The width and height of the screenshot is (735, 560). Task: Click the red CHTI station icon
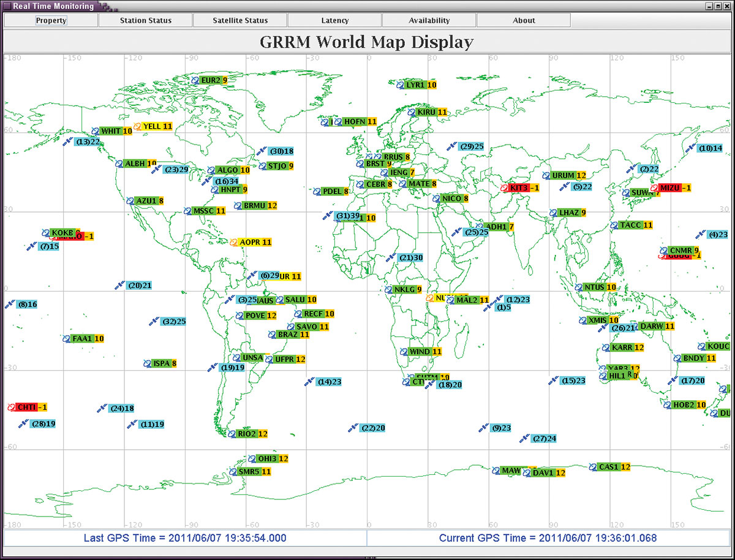(x=11, y=407)
